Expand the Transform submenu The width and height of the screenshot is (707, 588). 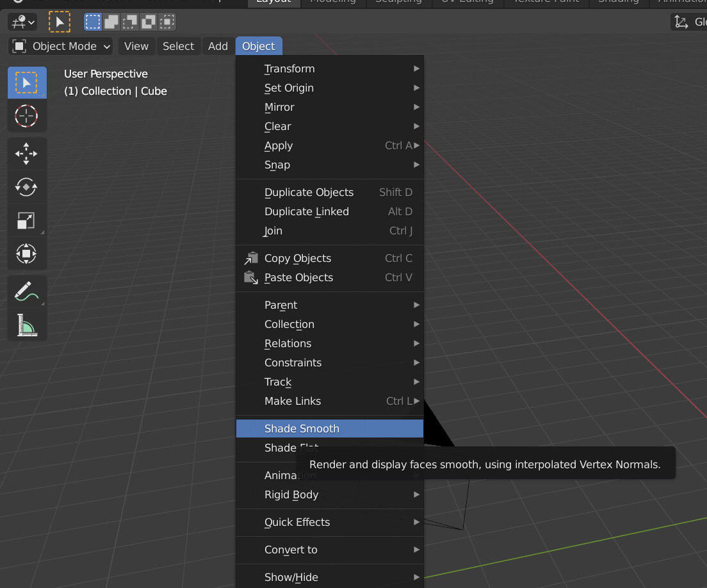tap(330, 69)
